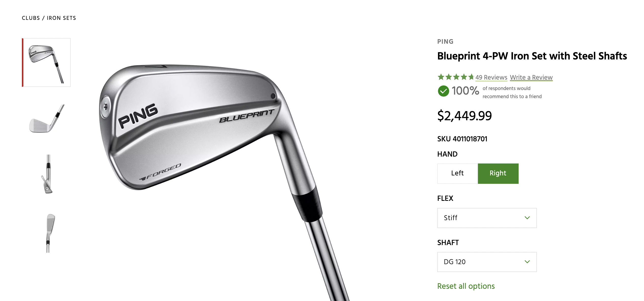Open the 49 Reviews link
Screen dimensions: 644x301
tap(491, 77)
